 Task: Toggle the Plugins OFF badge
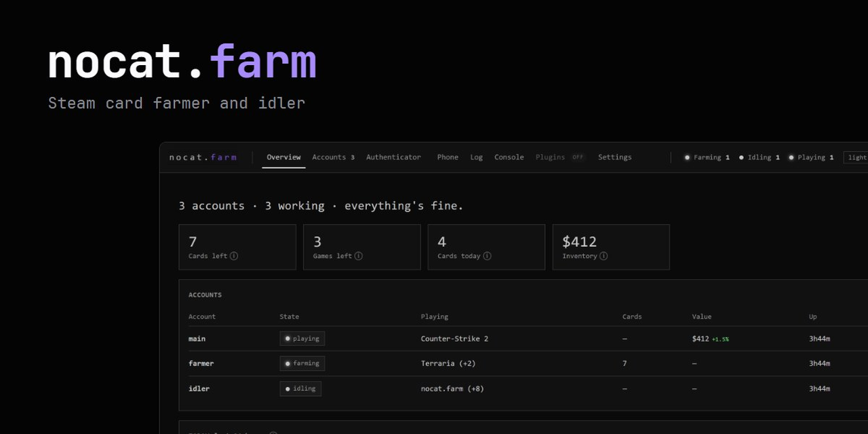[578, 157]
